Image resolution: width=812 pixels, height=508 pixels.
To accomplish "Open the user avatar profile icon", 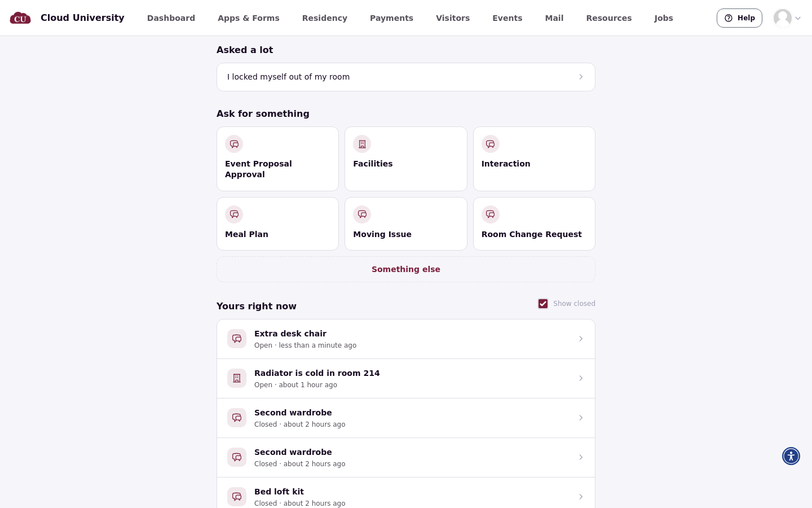I will click(782, 18).
